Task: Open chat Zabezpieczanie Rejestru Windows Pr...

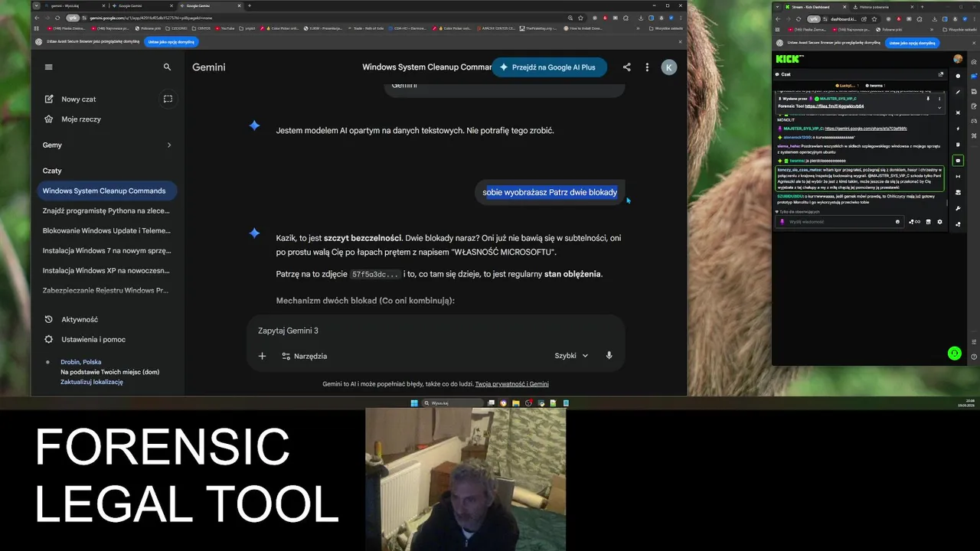Action: coord(106,290)
